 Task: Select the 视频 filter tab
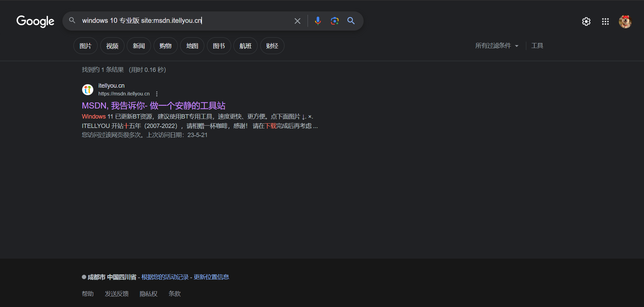point(112,46)
